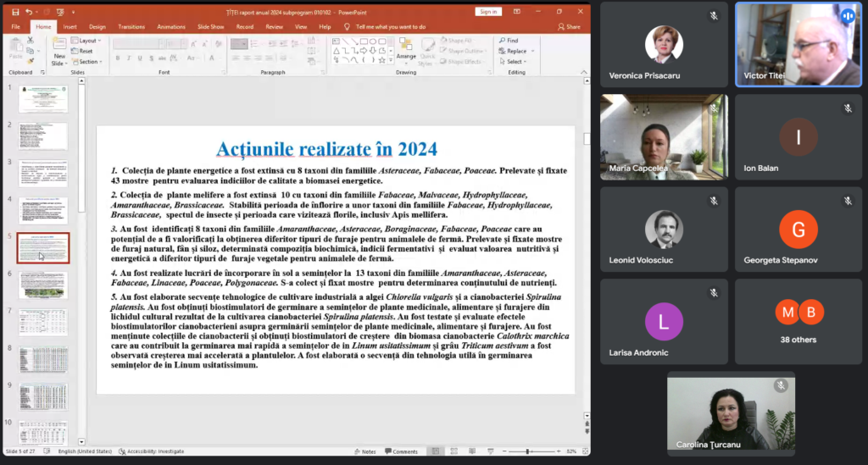Open Reading View from status bar
The image size is (868, 465).
coord(472,451)
